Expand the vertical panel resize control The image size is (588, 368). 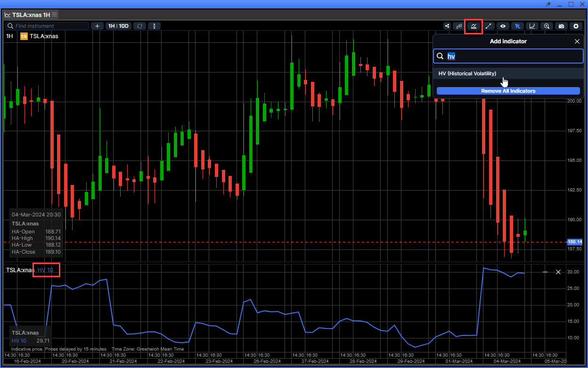(155, 26)
